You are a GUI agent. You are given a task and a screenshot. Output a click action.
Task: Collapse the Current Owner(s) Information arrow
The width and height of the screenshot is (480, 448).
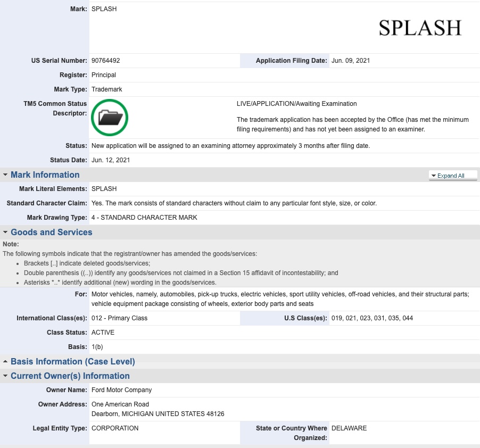5,376
